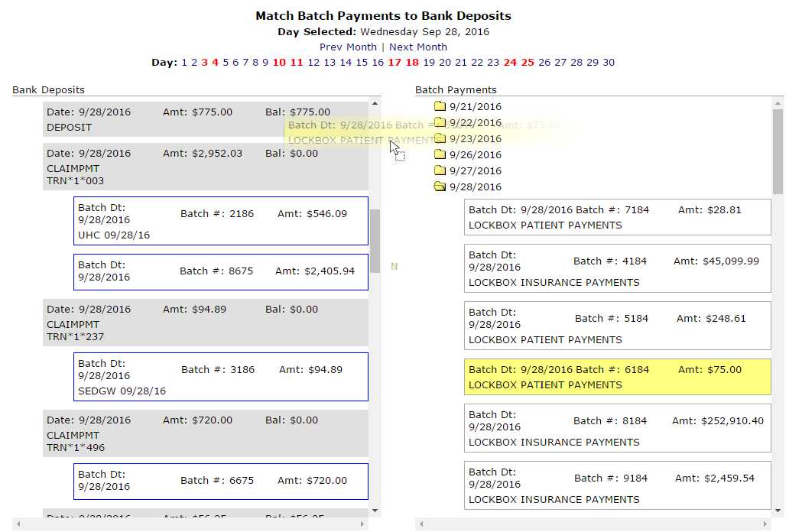Select red day 3
Screen dimensions: 789x532
[204, 63]
